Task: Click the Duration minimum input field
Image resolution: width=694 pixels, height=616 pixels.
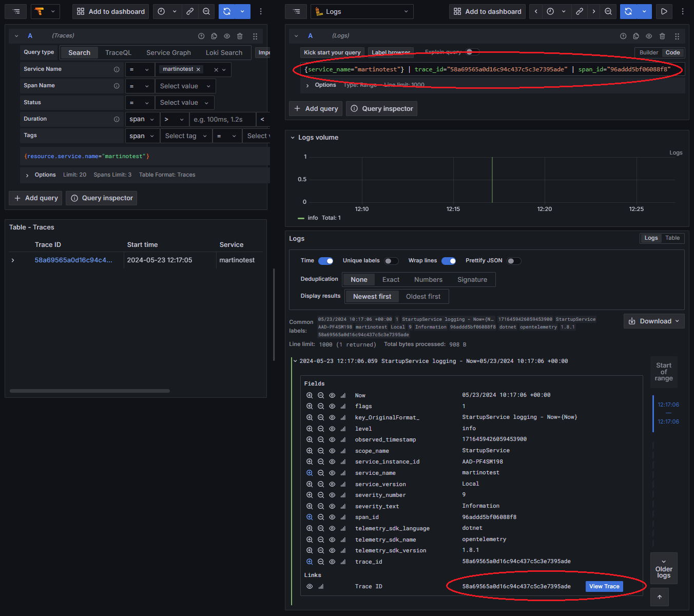Action: click(x=222, y=119)
